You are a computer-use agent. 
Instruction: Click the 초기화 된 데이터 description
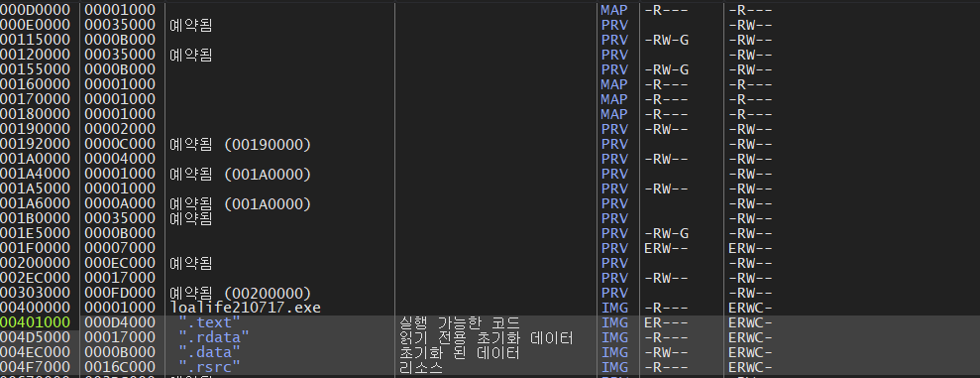coord(460,352)
